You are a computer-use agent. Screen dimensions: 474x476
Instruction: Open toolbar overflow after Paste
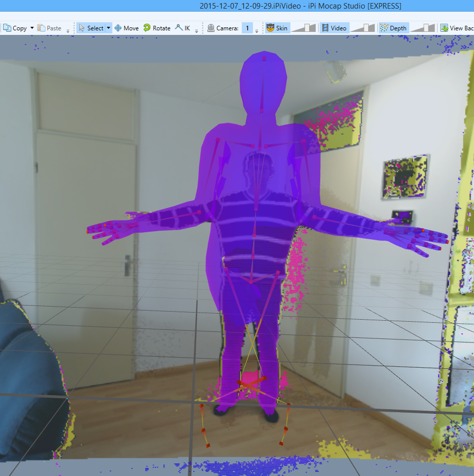(x=68, y=31)
